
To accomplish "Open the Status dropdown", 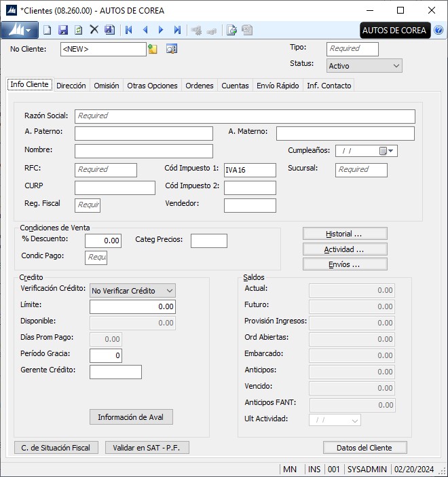I will click(396, 66).
